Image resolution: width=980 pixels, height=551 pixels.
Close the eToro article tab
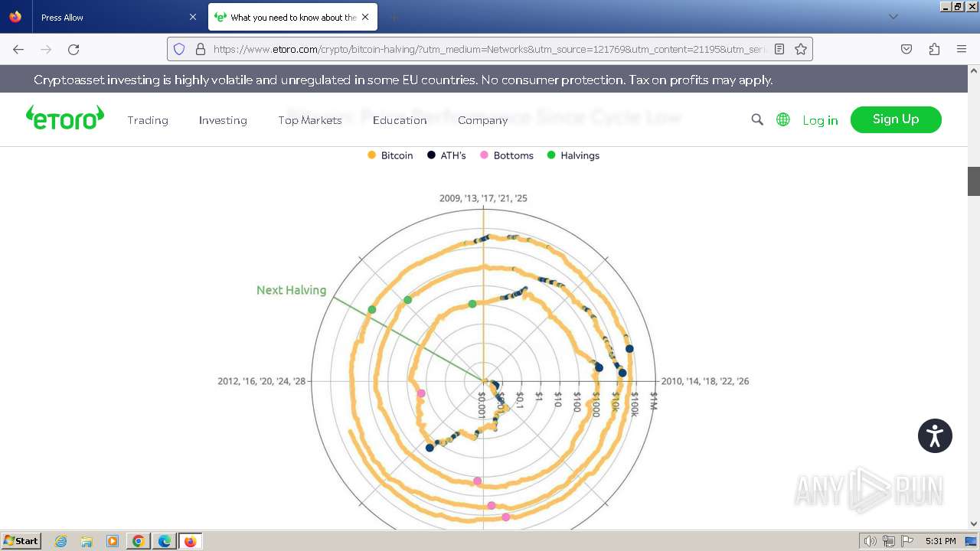click(365, 17)
